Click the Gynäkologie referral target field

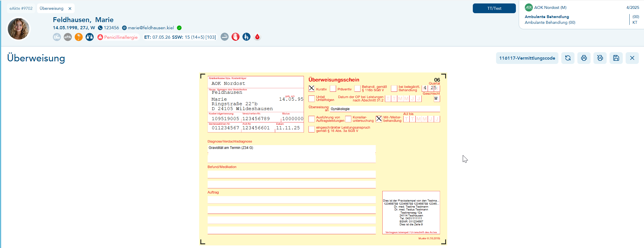[384, 109]
